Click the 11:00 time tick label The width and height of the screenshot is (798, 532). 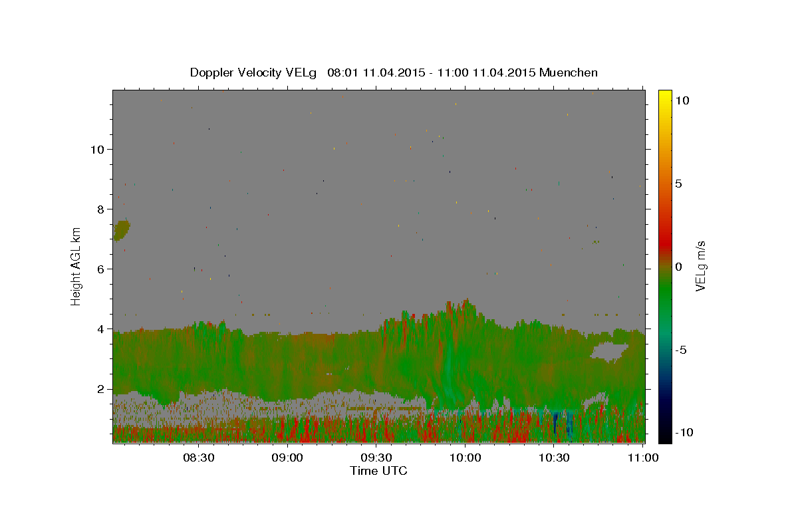click(x=643, y=458)
